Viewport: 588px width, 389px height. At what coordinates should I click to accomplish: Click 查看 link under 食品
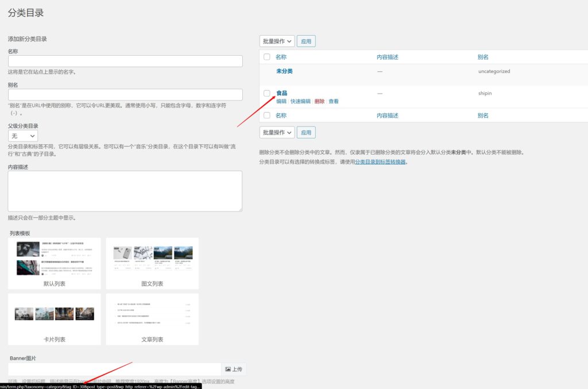[334, 101]
